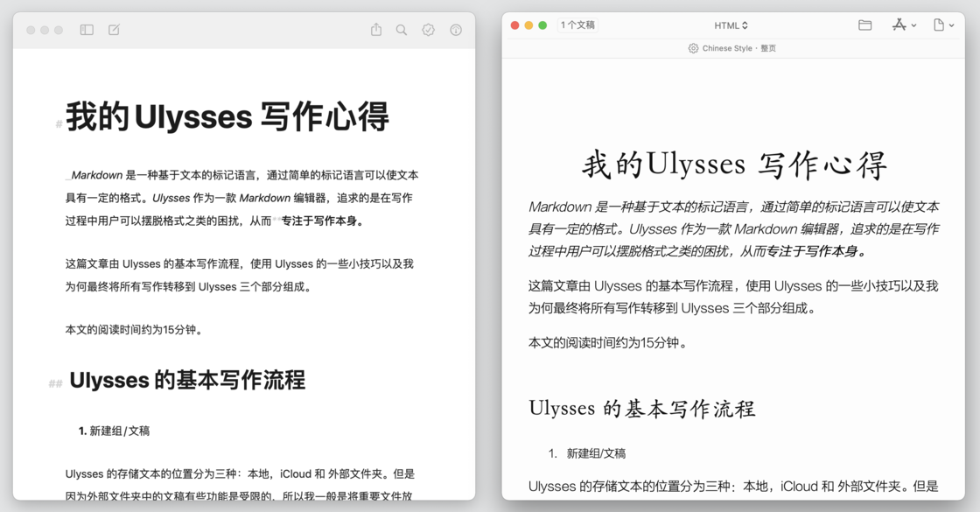Click the list item '1. 新建组/文稿' in the preview

587,453
